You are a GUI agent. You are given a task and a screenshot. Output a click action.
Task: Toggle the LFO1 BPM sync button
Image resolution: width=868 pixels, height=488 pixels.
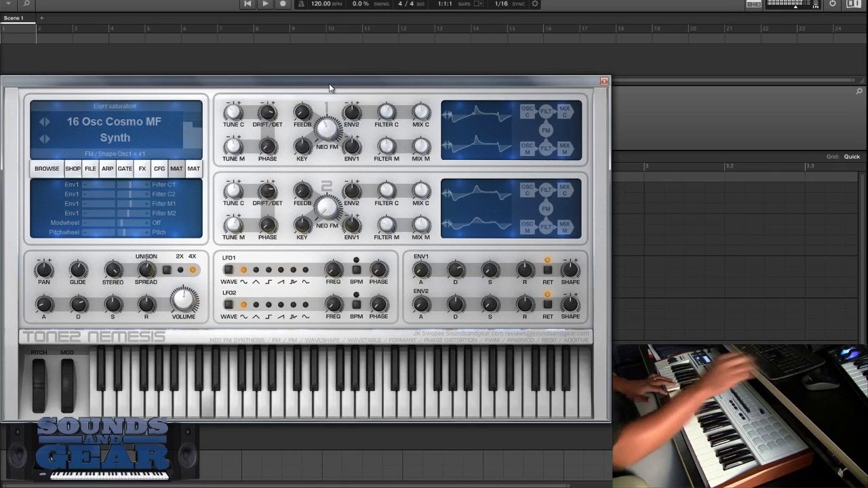click(356, 270)
